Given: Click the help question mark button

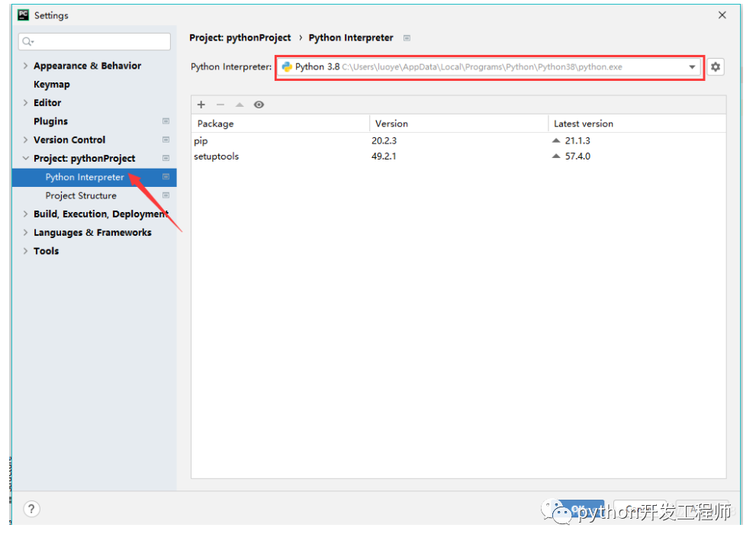Looking at the screenshot, I should click(32, 509).
